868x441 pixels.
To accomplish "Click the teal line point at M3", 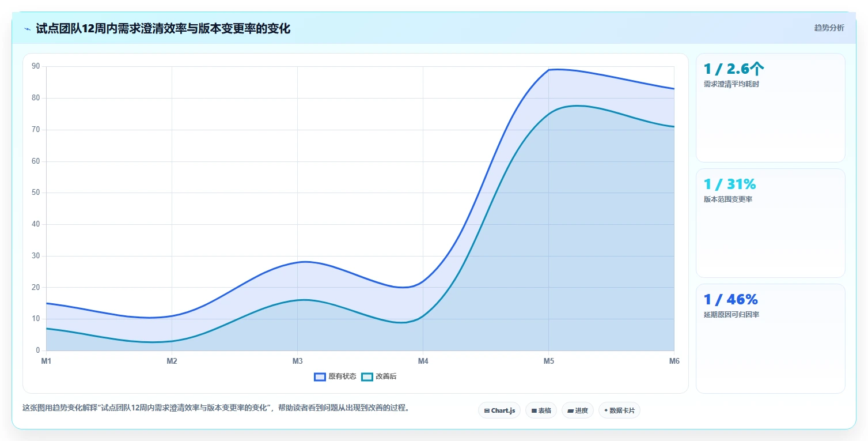I will pos(297,300).
